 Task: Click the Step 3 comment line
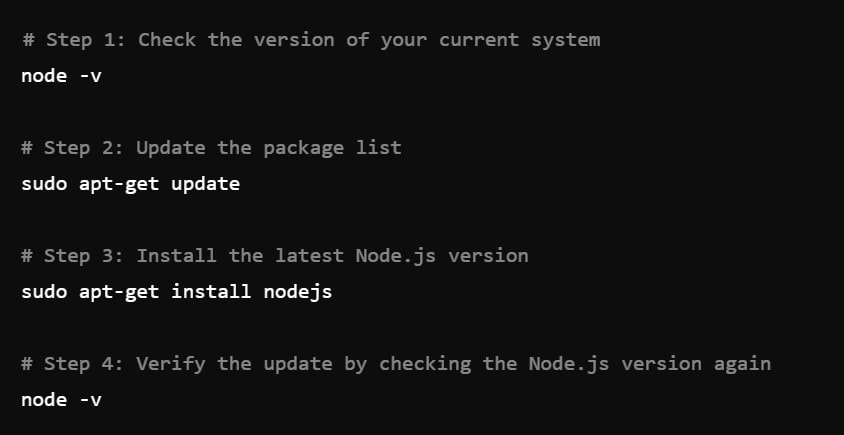click(x=275, y=256)
